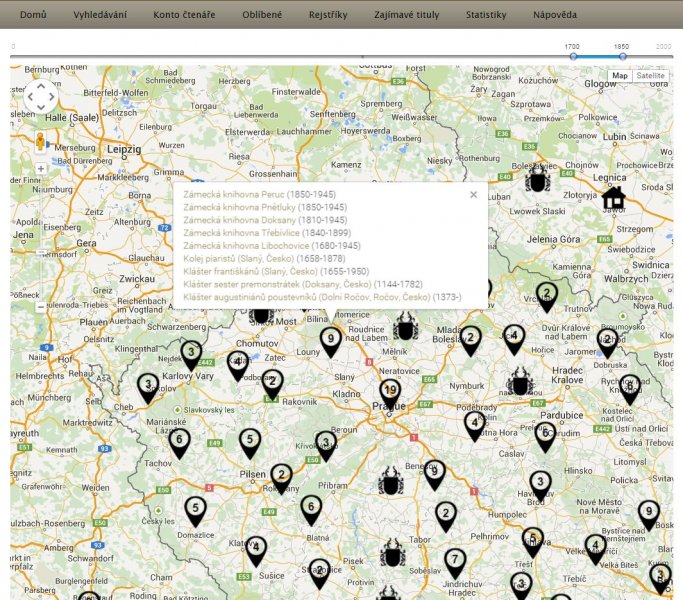This screenshot has width=683, height=600.
Task: Click cluster marker 2 west of Humpolec
Action: 446,516
